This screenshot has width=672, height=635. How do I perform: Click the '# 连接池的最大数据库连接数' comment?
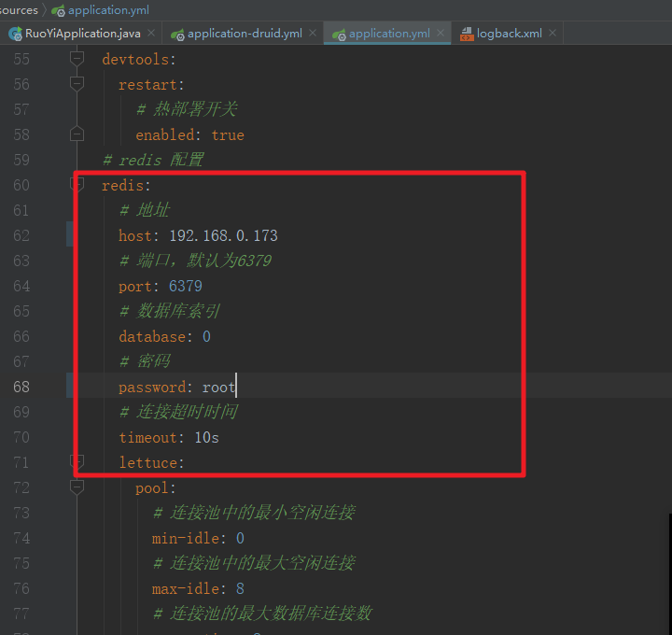point(262,614)
